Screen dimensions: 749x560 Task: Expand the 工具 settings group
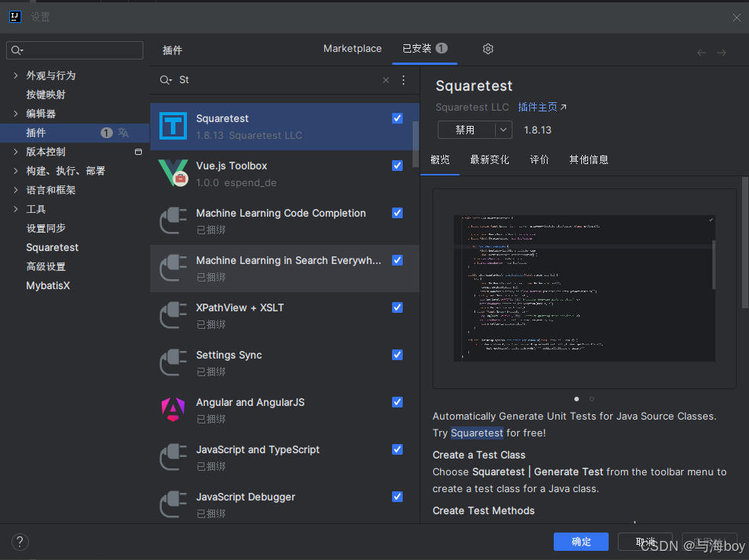16,209
